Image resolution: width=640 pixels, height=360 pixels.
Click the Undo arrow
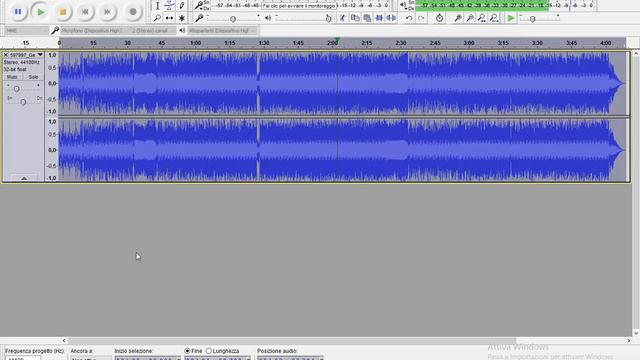coord(409,18)
